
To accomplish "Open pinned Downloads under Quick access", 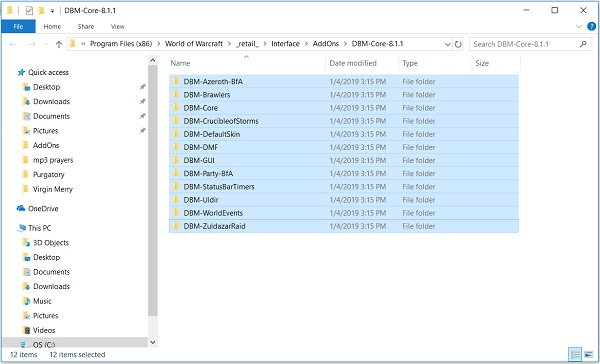I will (51, 101).
